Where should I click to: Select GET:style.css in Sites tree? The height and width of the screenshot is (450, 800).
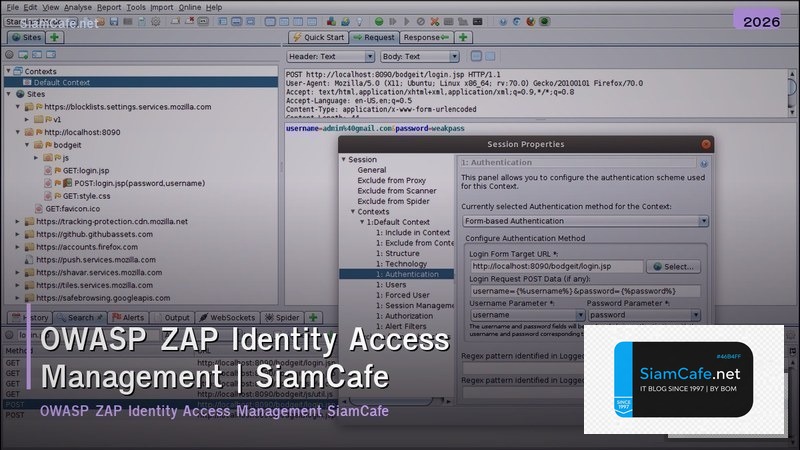86,196
